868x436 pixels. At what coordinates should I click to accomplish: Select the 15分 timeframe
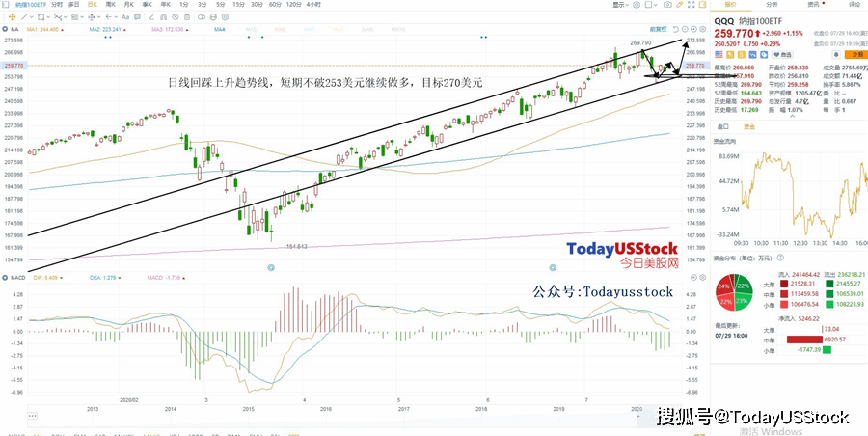pyautogui.click(x=238, y=4)
